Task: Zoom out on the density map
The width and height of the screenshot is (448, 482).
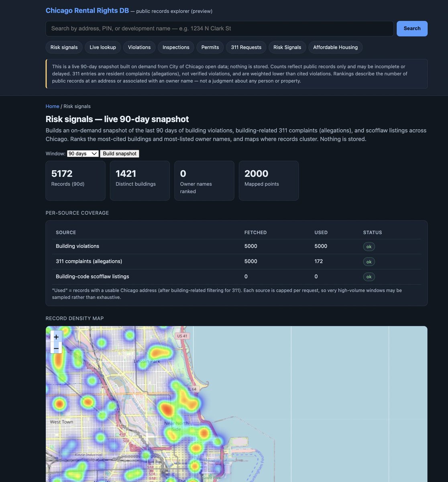Action: [56, 348]
